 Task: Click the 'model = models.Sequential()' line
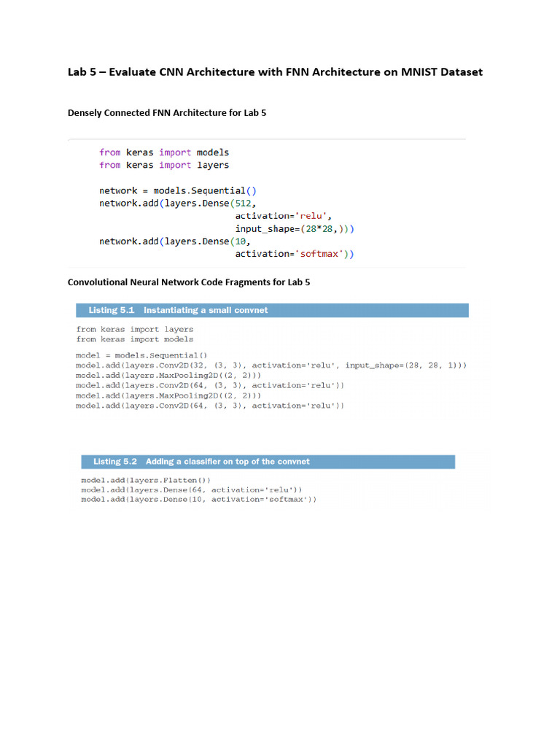(x=141, y=355)
